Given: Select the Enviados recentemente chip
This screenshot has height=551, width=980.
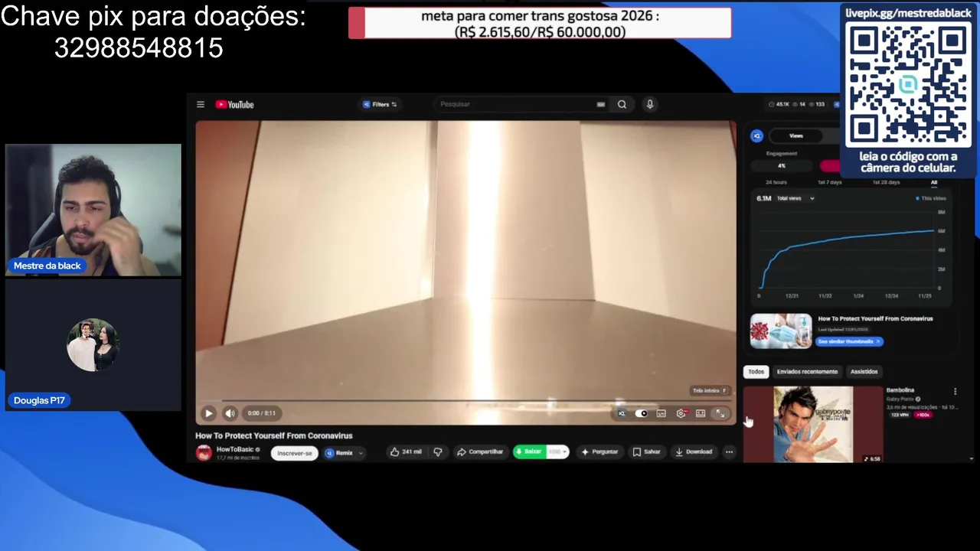Looking at the screenshot, I should [x=807, y=372].
